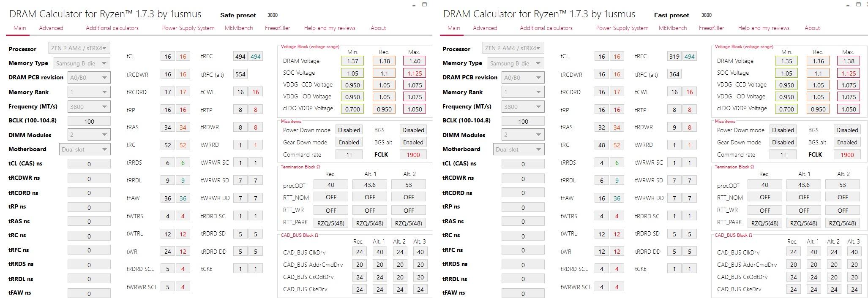Expand Memory Type dropdown in Fast preset window
Screen dimensions: 868x298
tap(516, 63)
